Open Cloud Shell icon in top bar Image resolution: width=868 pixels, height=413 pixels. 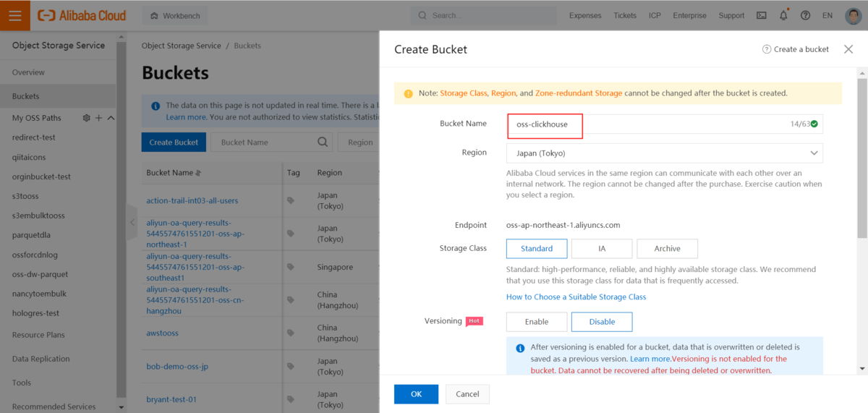point(762,15)
